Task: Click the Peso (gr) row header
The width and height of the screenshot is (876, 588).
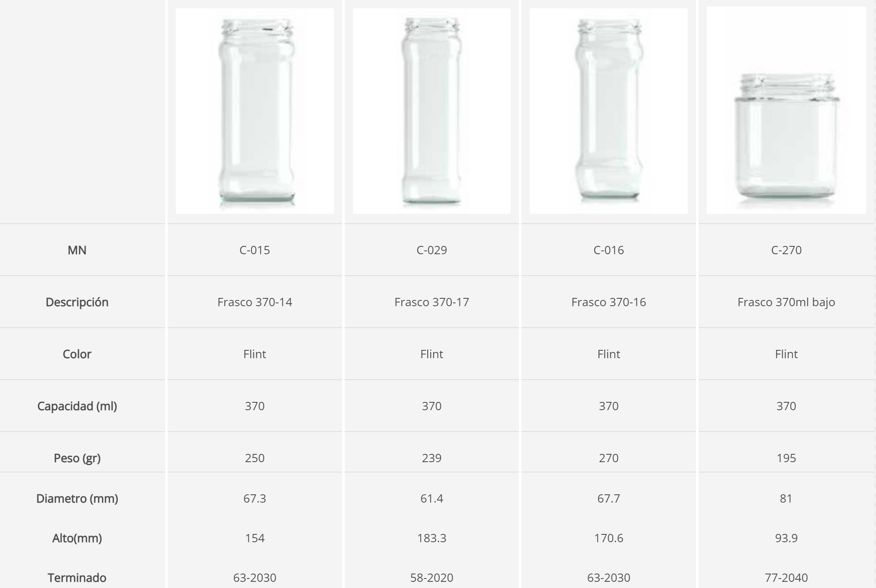Action: [x=77, y=458]
